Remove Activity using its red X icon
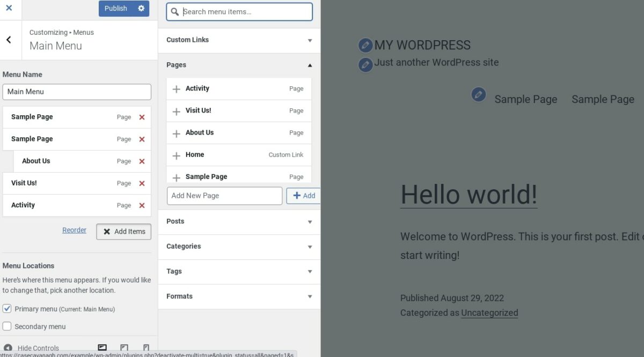The width and height of the screenshot is (644, 357). [x=142, y=205]
